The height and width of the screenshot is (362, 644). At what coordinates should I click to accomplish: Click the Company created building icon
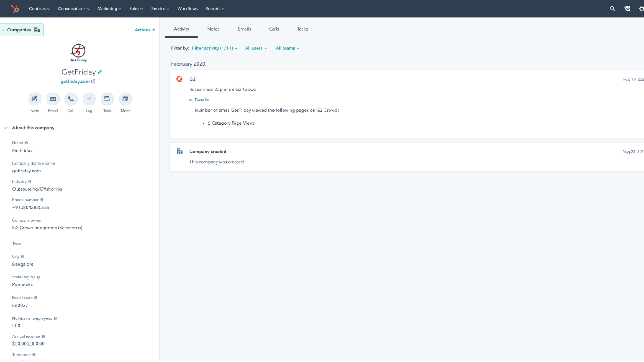(x=180, y=151)
